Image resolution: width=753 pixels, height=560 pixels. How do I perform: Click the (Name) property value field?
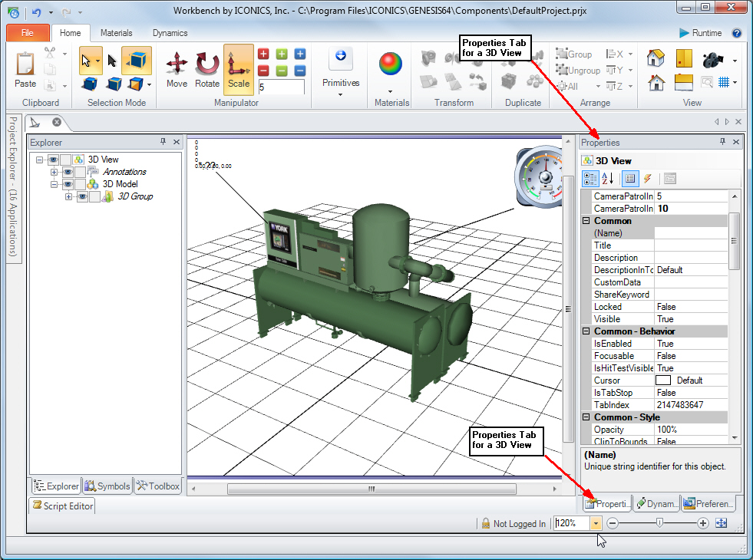click(690, 233)
